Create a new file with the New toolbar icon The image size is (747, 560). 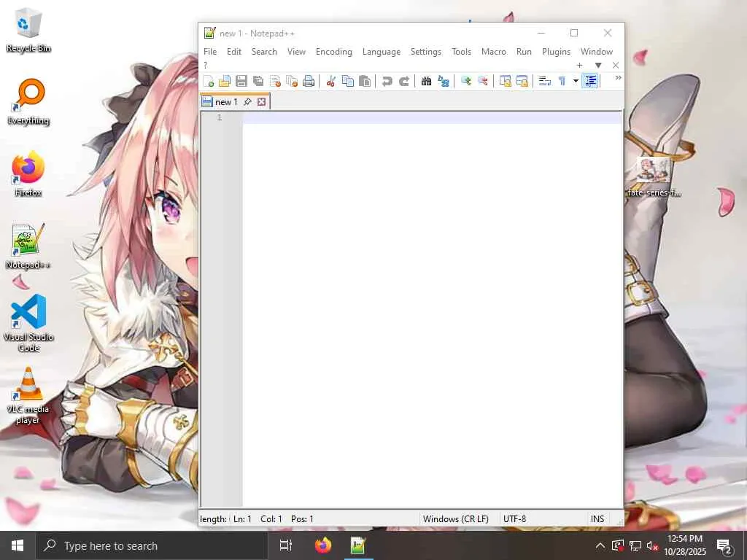(x=208, y=81)
